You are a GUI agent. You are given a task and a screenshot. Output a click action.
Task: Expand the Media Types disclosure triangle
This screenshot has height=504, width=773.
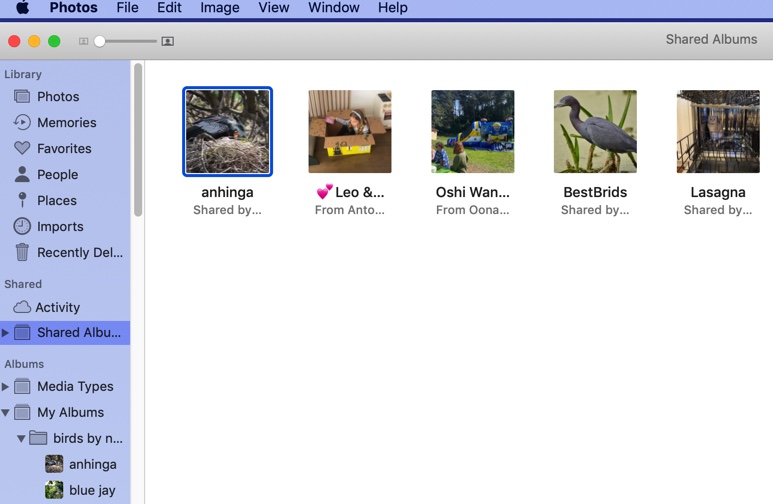[5, 387]
